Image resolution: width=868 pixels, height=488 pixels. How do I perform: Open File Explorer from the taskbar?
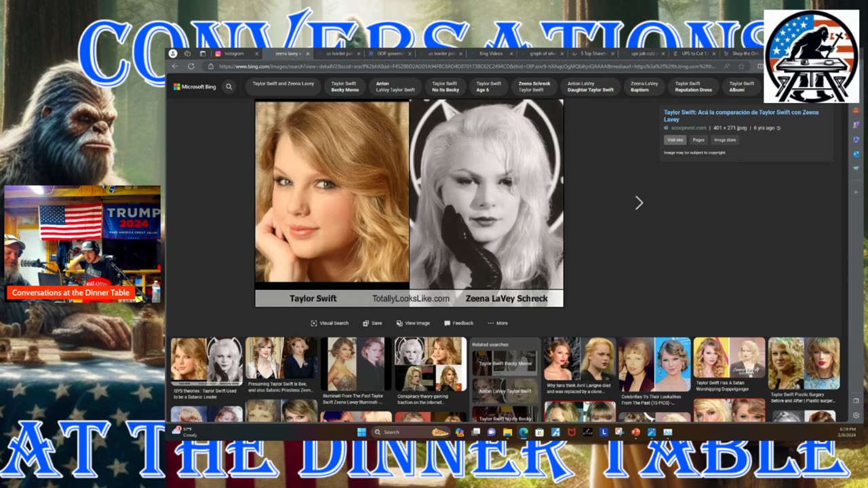(507, 432)
